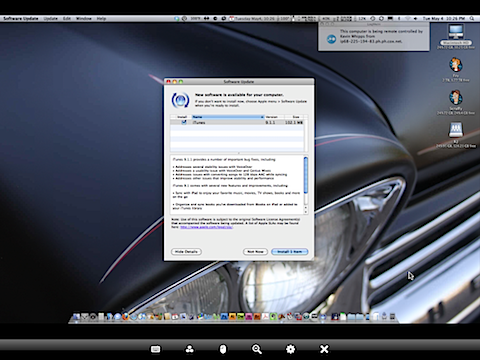The image size is (480, 360).
Task: Open the keyboard from the bottom toolbar
Action: (x=156, y=349)
